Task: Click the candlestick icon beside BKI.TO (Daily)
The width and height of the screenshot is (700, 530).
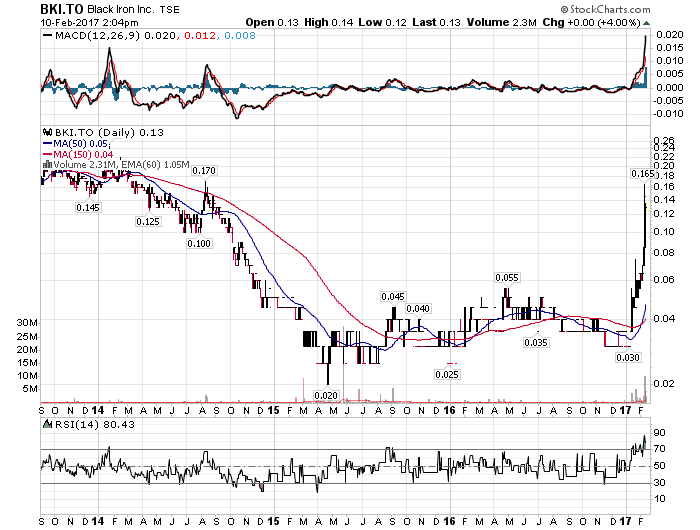Action: (x=47, y=133)
